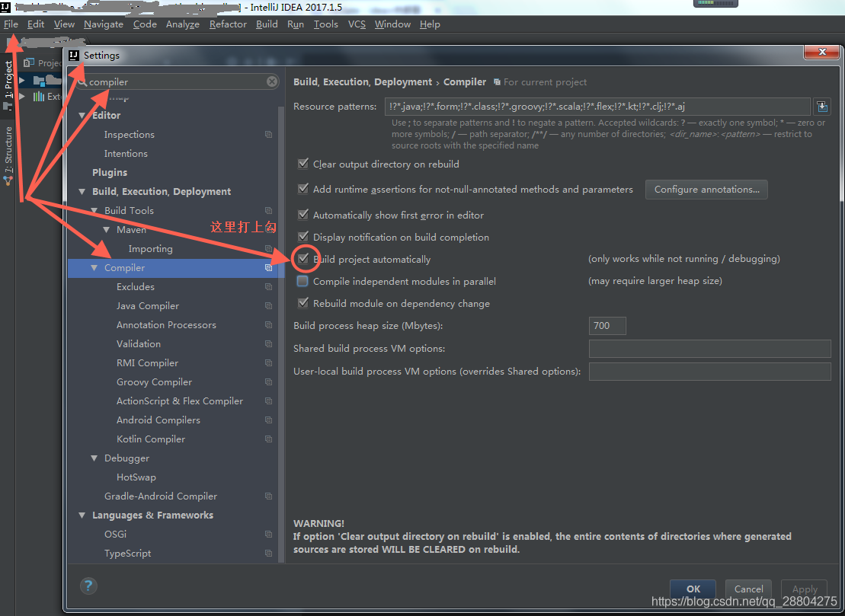Click project-level icon beside Gradle-Android Compiler
The width and height of the screenshot is (845, 616).
click(x=268, y=496)
